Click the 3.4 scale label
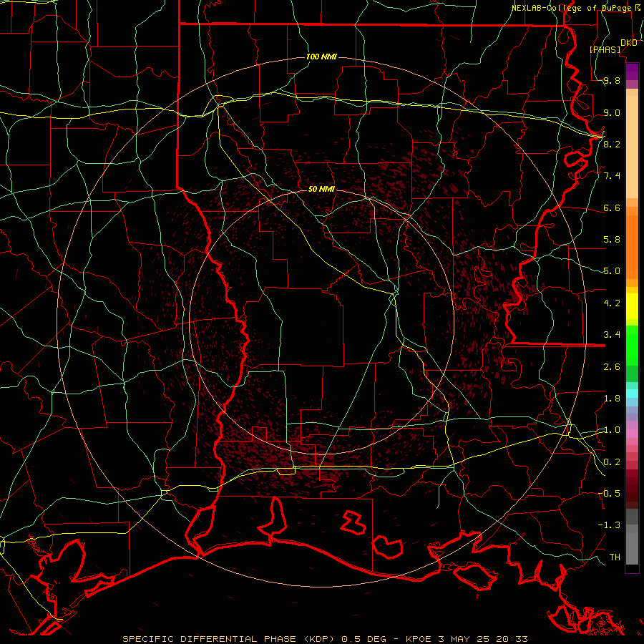The height and width of the screenshot is (644, 644). (x=612, y=335)
